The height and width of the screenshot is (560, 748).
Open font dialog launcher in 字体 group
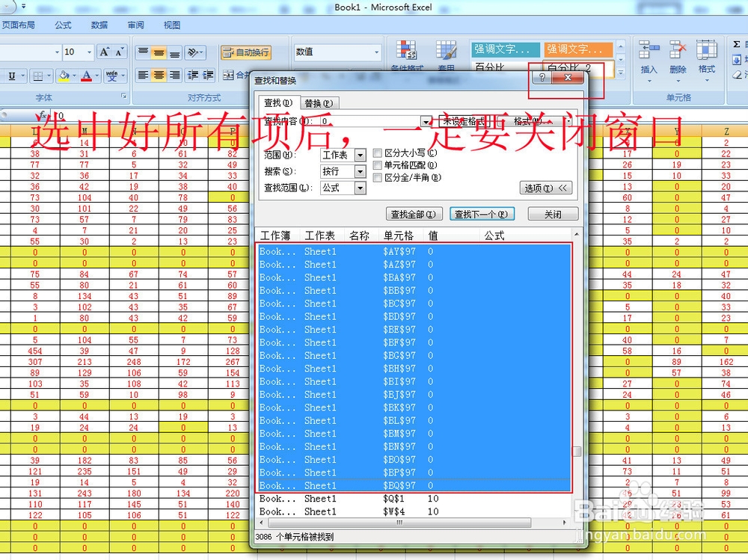(x=124, y=96)
